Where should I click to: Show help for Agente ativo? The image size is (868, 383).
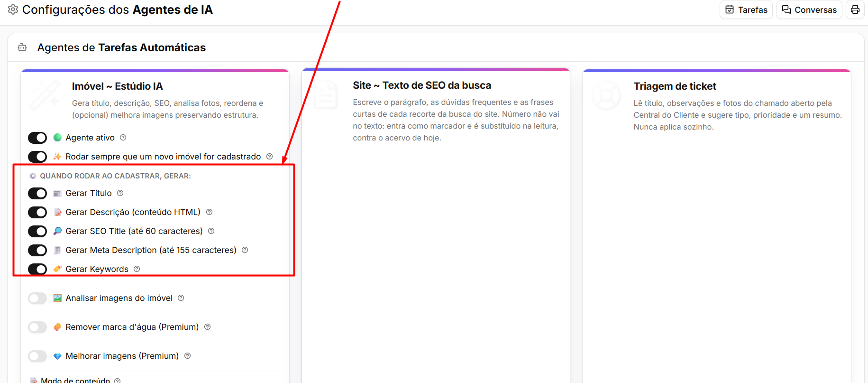pyautogui.click(x=123, y=138)
